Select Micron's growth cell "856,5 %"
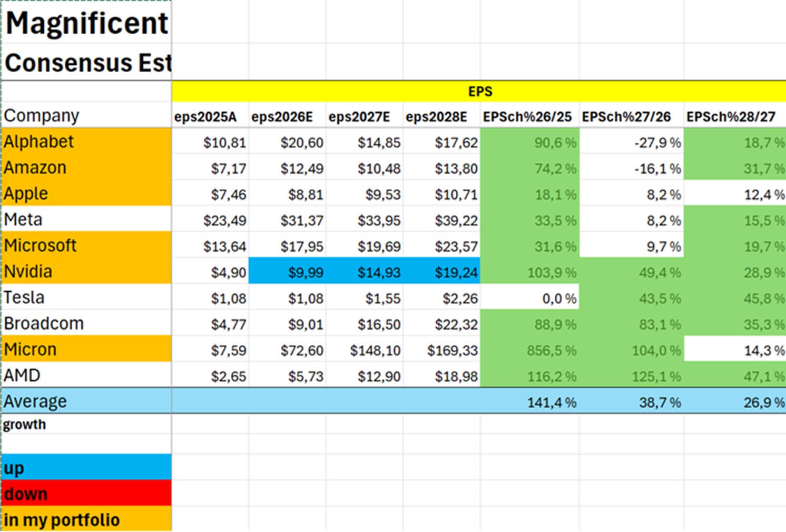Image resolution: width=786 pixels, height=532 pixels. 529,349
